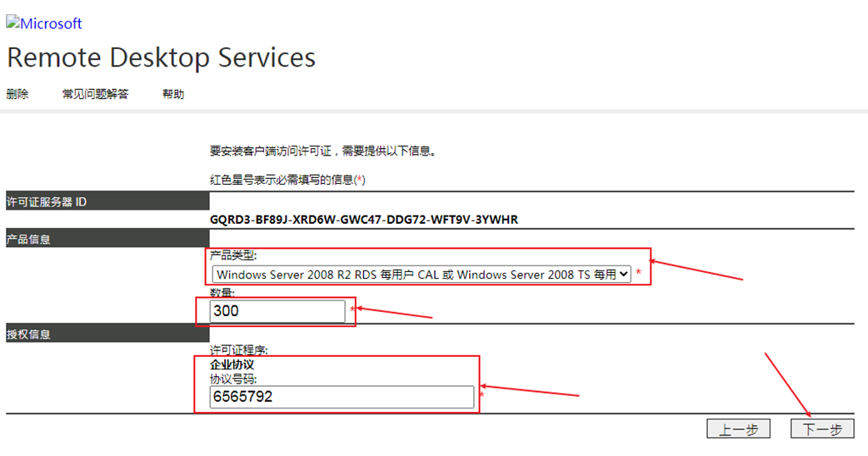Image resolution: width=868 pixels, height=456 pixels.
Task: Click the 产品类型: label
Action: 233,255
